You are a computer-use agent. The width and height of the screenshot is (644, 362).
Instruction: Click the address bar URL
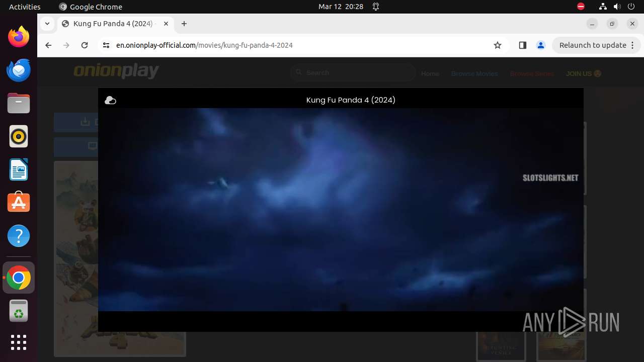[204, 45]
